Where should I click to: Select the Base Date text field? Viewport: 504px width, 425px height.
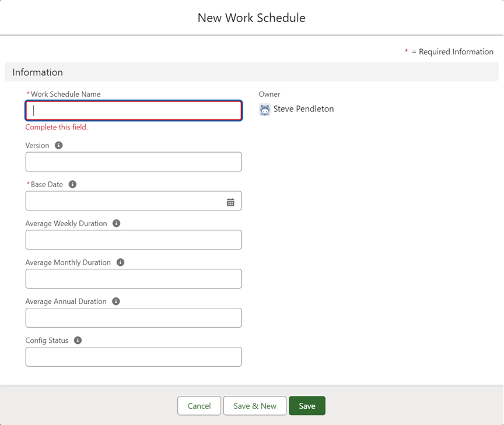(x=124, y=201)
